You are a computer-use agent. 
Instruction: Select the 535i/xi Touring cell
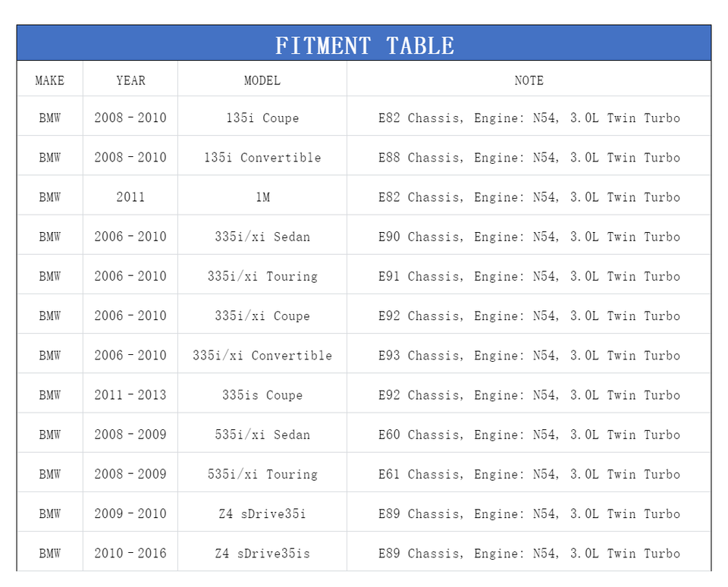pyautogui.click(x=262, y=474)
